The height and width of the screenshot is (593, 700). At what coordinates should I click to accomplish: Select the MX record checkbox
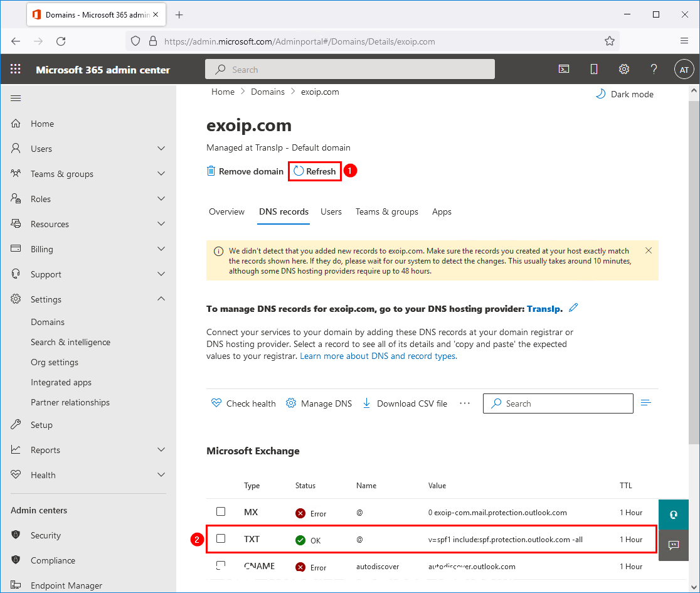click(221, 511)
